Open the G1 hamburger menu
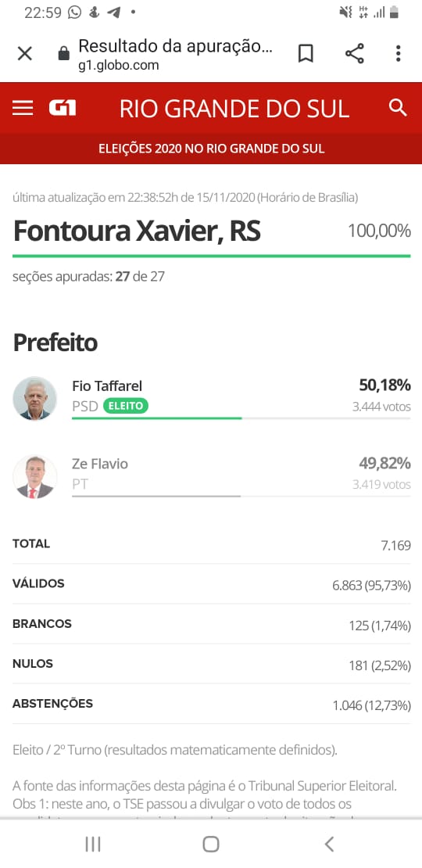 pos(23,107)
